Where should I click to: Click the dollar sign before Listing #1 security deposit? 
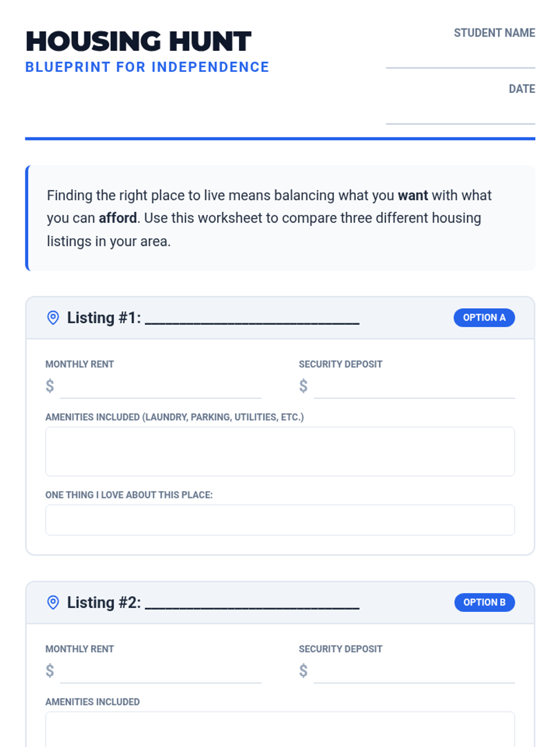click(x=303, y=386)
